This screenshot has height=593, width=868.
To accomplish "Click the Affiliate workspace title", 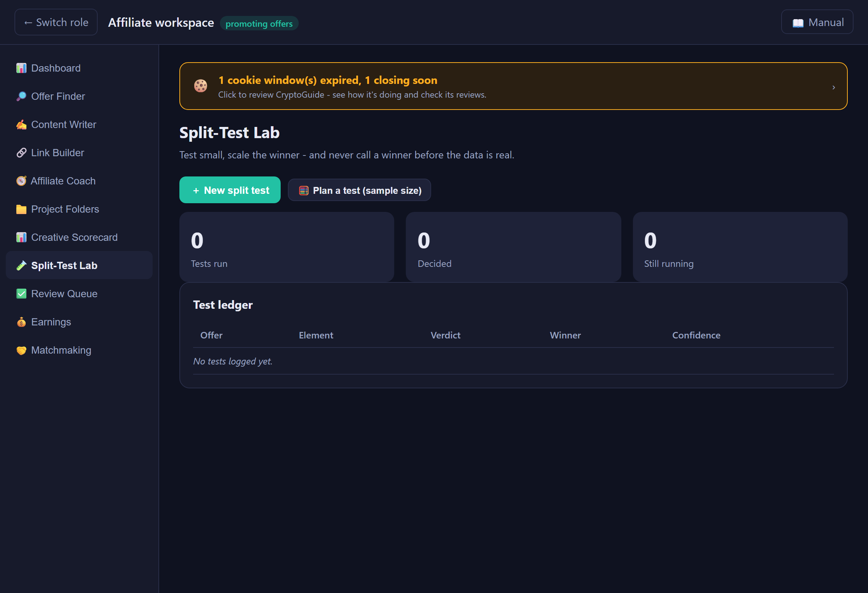I will [161, 22].
